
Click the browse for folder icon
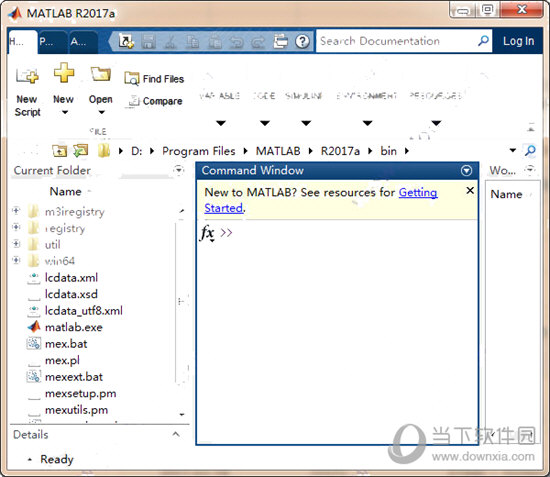click(81, 151)
